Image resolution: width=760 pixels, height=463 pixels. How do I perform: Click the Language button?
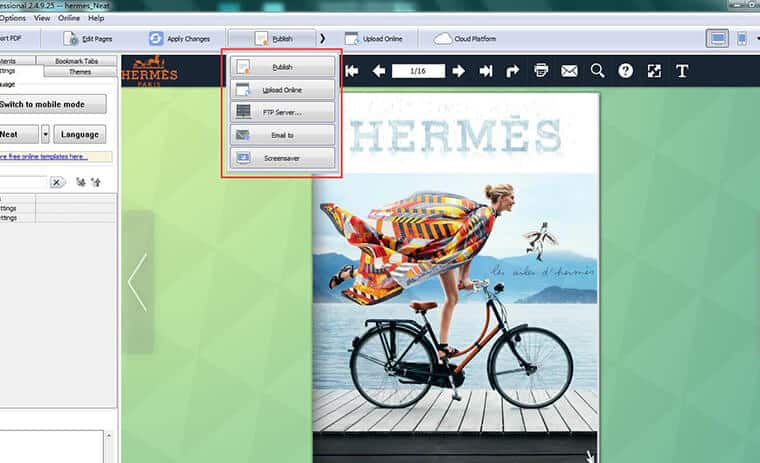click(x=80, y=134)
